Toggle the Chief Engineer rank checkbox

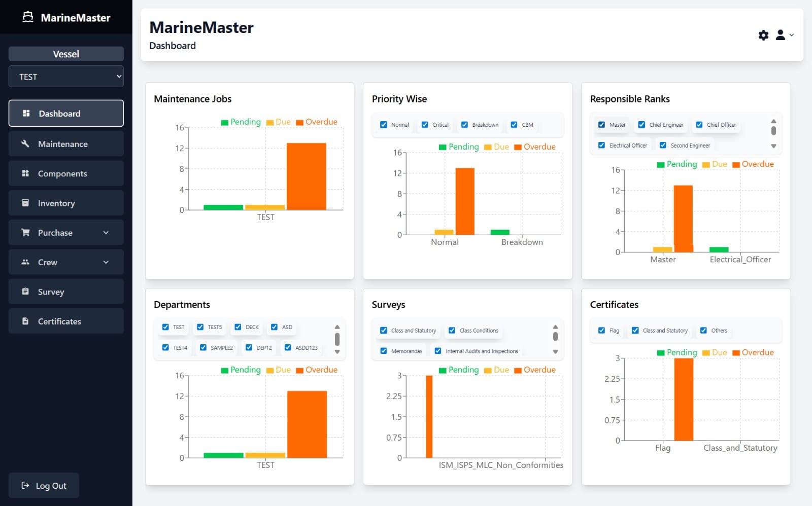[641, 125]
